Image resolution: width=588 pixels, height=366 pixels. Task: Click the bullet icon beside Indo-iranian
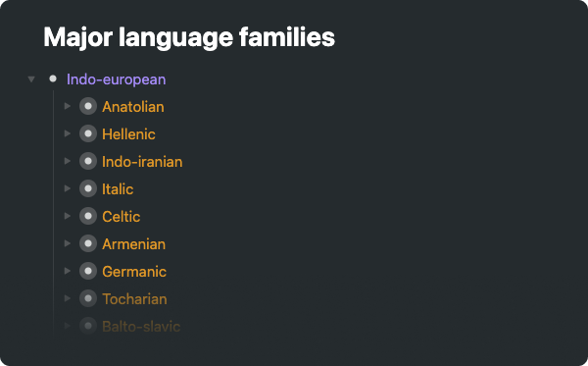point(88,162)
